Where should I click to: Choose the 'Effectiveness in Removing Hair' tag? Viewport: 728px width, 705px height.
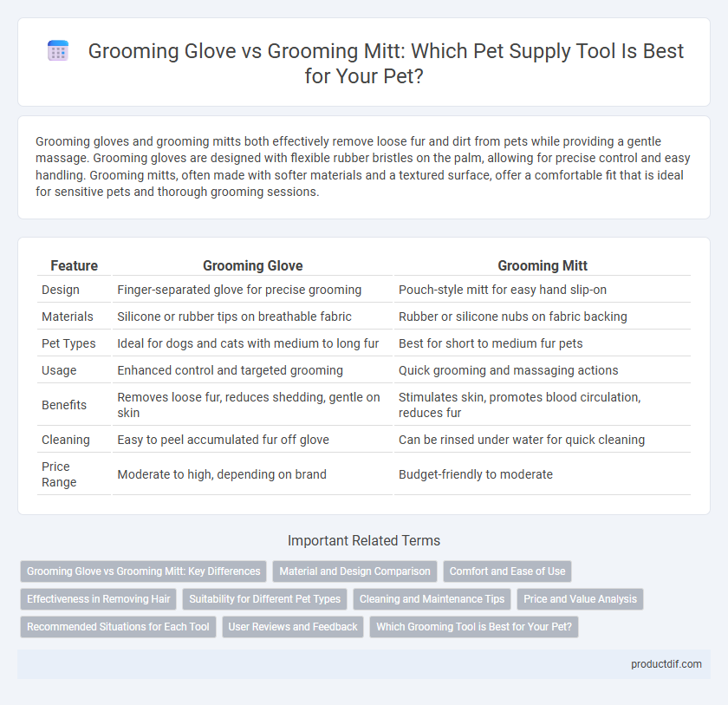(99, 599)
